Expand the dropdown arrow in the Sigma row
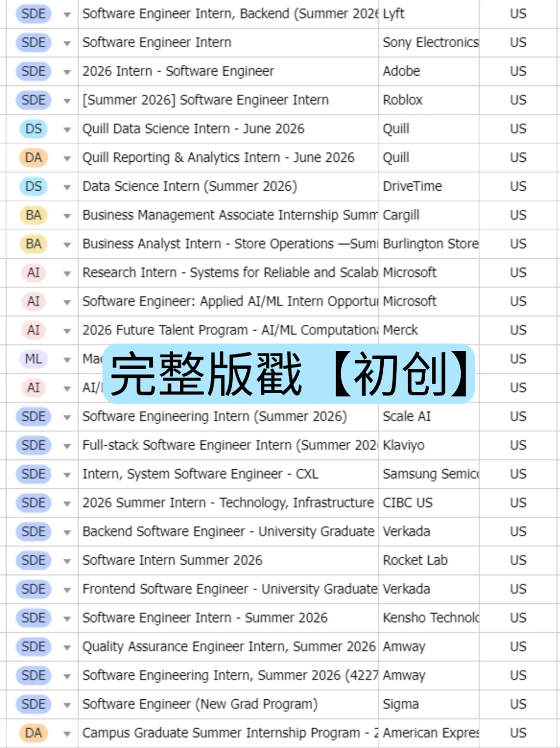 (67, 705)
